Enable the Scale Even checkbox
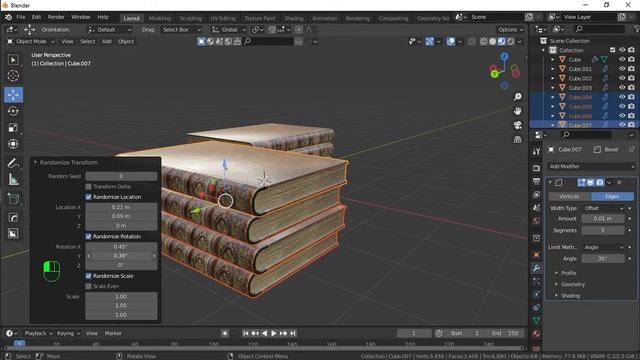The width and height of the screenshot is (640, 360). 89,286
